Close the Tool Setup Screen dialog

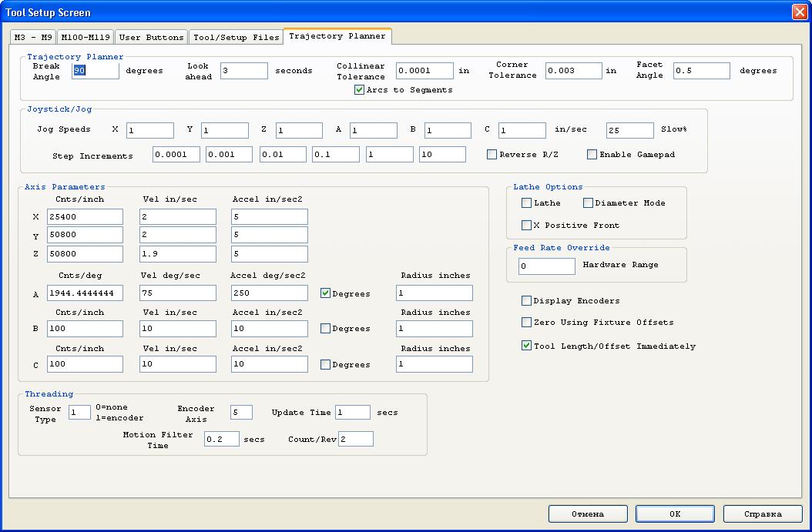(798, 12)
